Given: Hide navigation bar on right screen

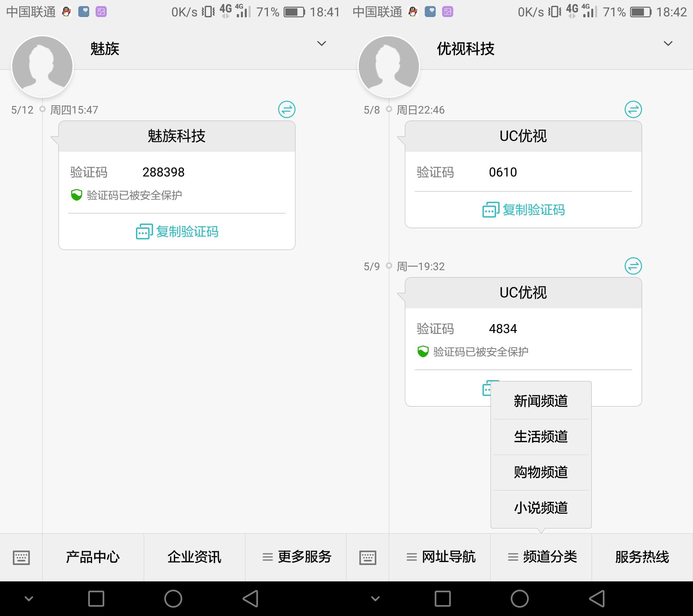Looking at the screenshot, I should [376, 599].
